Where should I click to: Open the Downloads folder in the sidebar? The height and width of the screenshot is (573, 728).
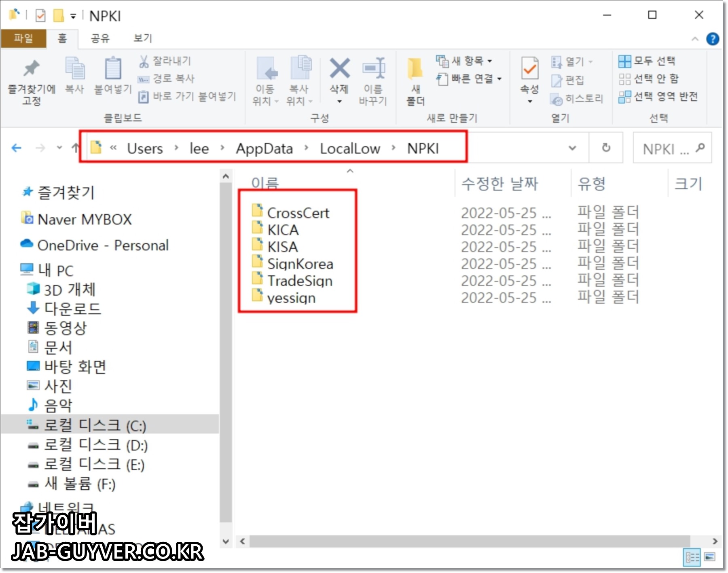[x=64, y=309]
